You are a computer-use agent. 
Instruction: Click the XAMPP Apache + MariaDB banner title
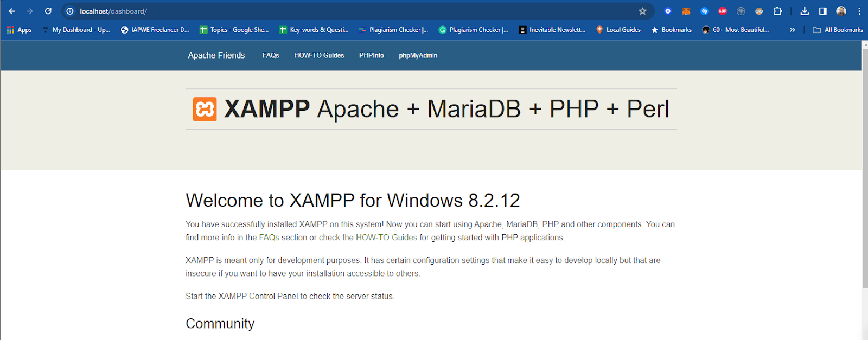(x=446, y=109)
